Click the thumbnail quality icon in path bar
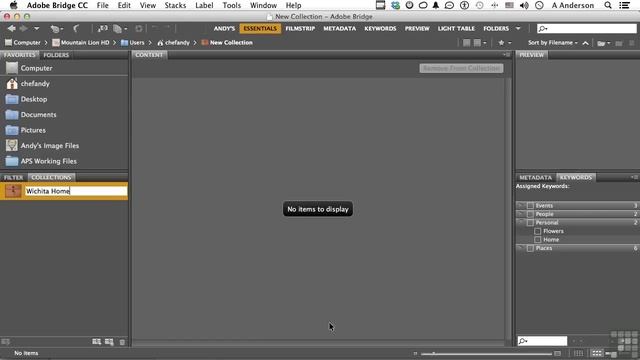640x360 pixels. pos(467,43)
